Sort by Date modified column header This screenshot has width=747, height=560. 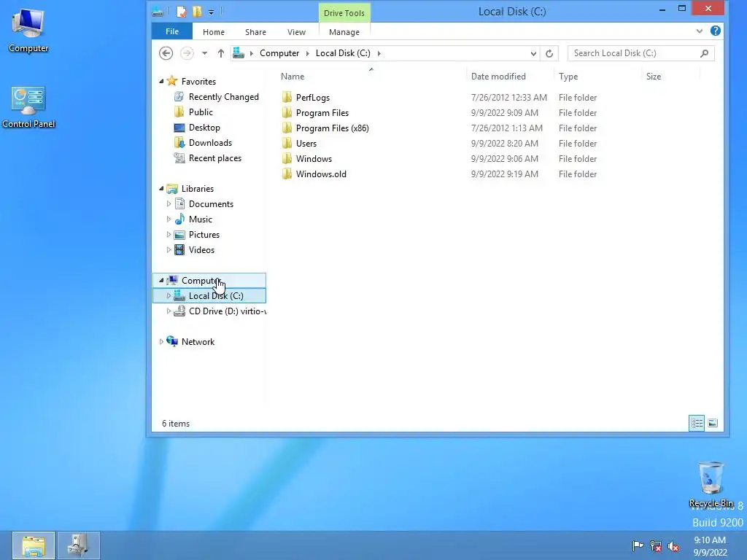510,76
